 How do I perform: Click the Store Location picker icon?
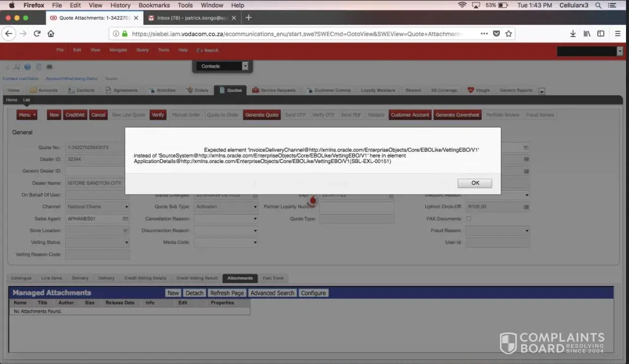tap(126, 231)
